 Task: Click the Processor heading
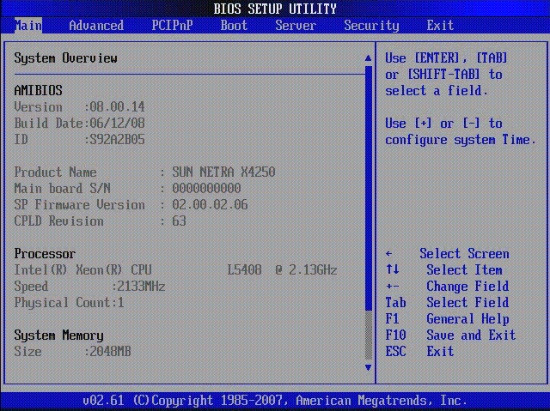point(45,254)
